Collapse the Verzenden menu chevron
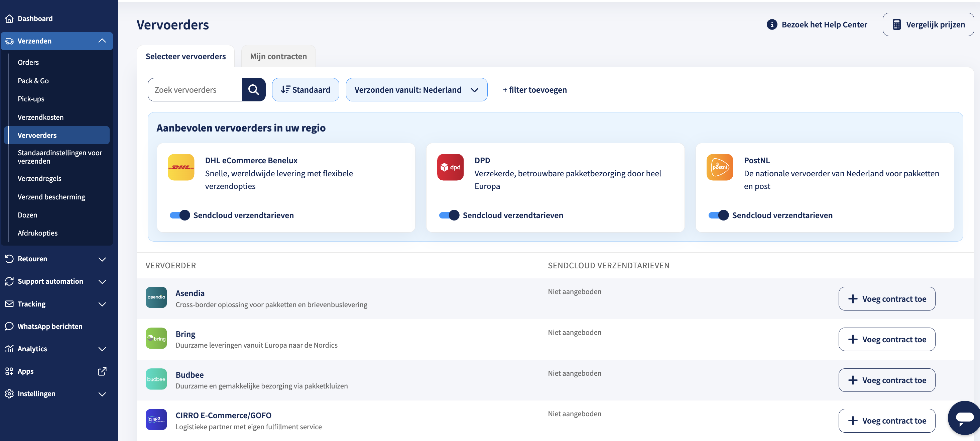This screenshot has width=980, height=441. (x=102, y=40)
